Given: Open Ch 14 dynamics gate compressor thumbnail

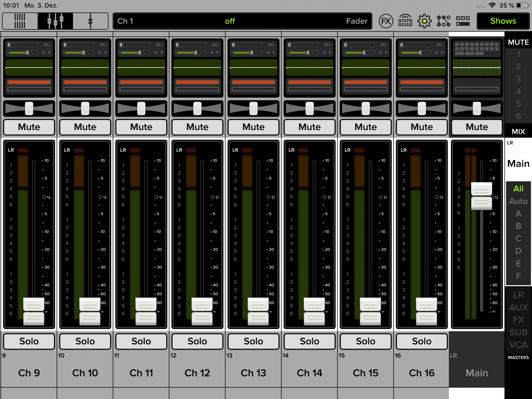Looking at the screenshot, I should click(310, 86).
